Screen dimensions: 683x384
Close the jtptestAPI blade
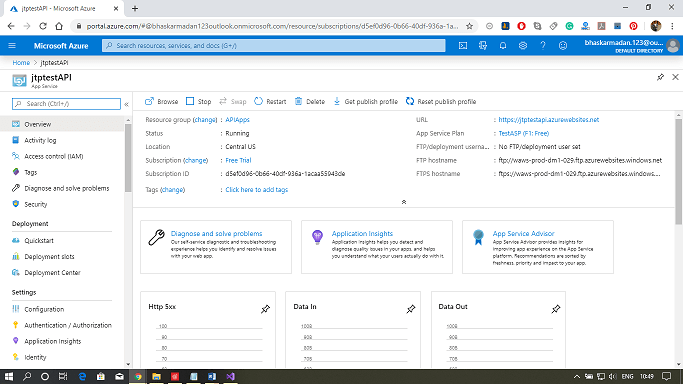tap(675, 77)
